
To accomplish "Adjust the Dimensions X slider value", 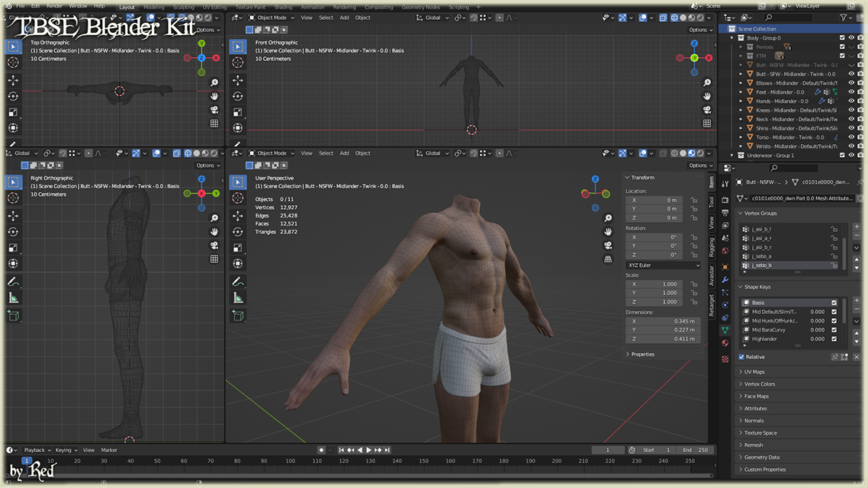I will click(x=664, y=321).
